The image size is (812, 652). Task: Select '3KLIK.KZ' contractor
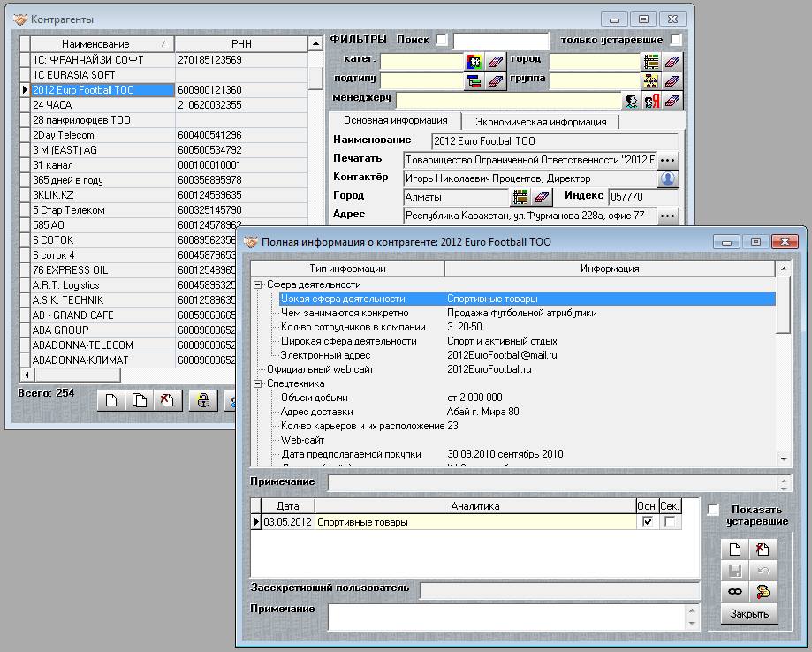point(102,195)
